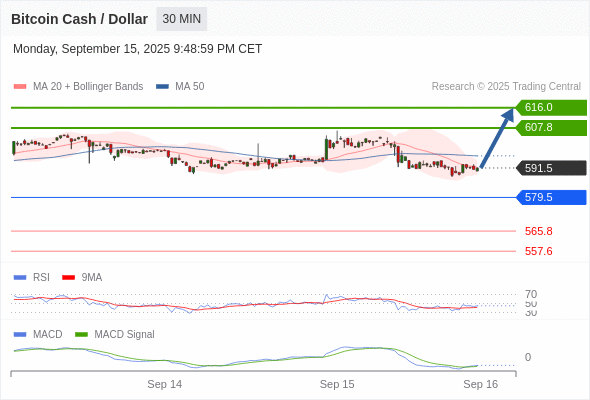The width and height of the screenshot is (590, 400).
Task: Click the Bitcoin Cash / Dollar title
Action: tap(79, 19)
